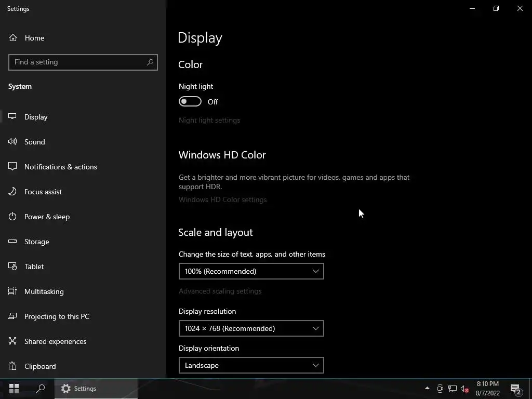Select Shared experiences page
This screenshot has height=399, width=532.
(55, 341)
